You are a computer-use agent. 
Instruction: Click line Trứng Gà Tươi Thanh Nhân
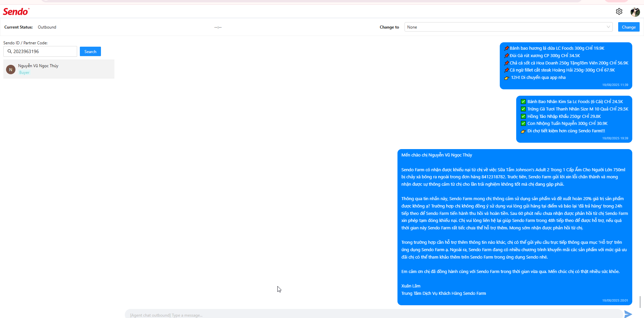[575, 109]
